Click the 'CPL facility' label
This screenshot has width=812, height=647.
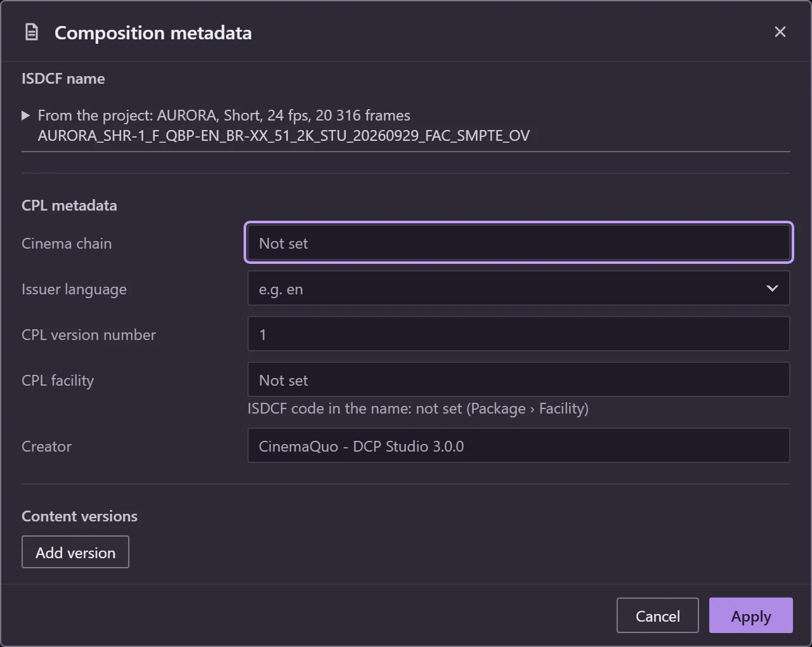point(58,381)
